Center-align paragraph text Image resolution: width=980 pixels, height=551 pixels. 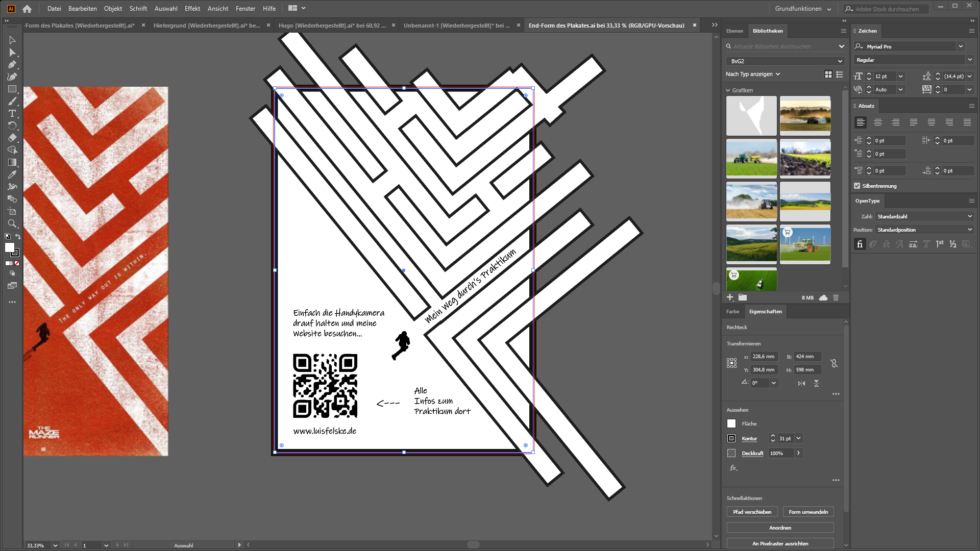(878, 122)
